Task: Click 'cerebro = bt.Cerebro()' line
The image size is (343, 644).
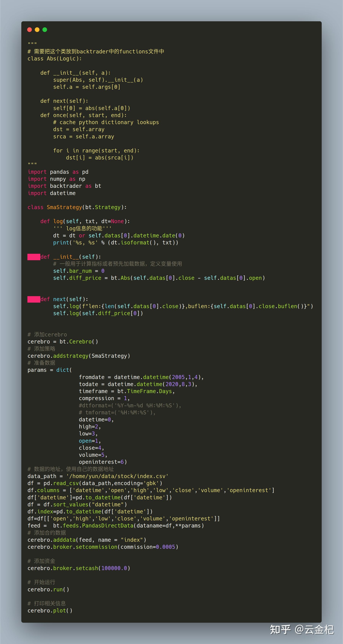Action: [x=63, y=342]
